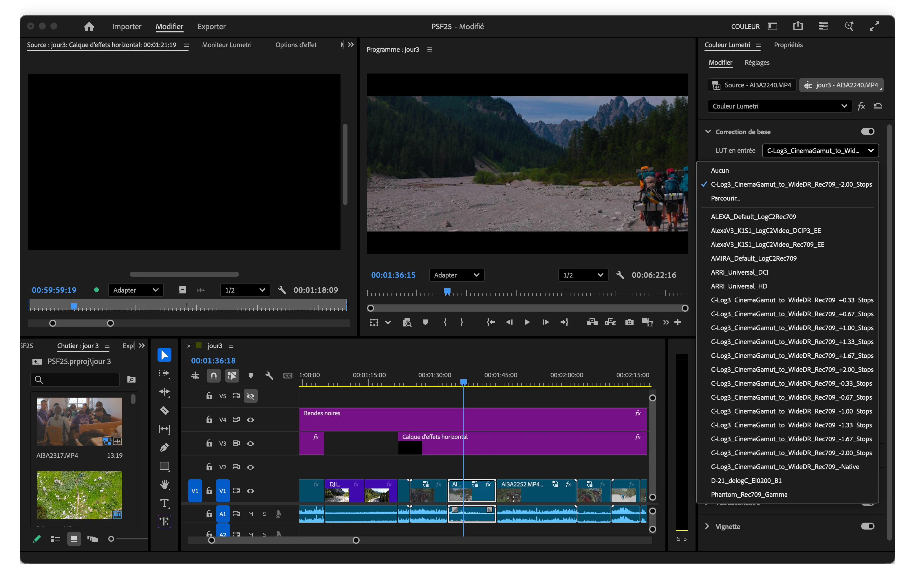Select the Pen tool in the tools panel
Viewport: 915px width, 588px height.
pyautogui.click(x=164, y=447)
